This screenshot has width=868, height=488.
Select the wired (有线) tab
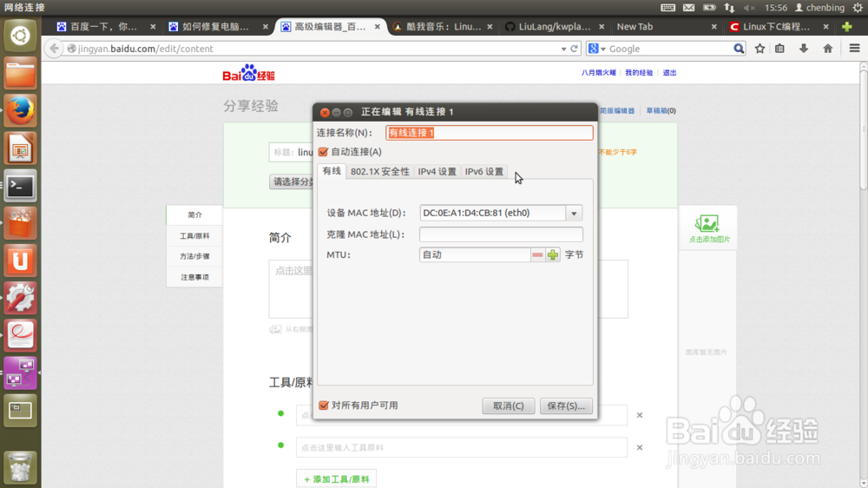[332, 171]
